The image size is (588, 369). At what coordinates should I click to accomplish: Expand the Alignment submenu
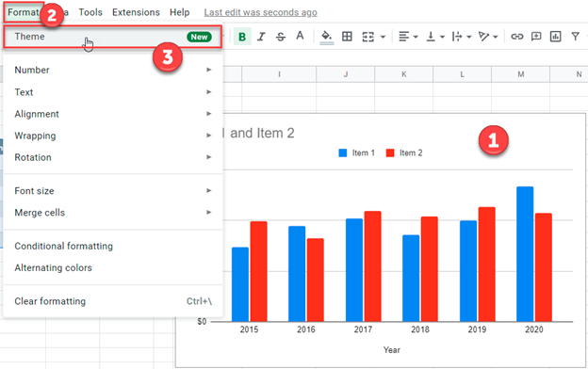[113, 114]
